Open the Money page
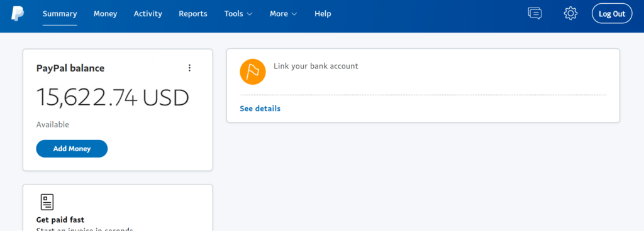The width and height of the screenshot is (644, 231). click(x=105, y=14)
